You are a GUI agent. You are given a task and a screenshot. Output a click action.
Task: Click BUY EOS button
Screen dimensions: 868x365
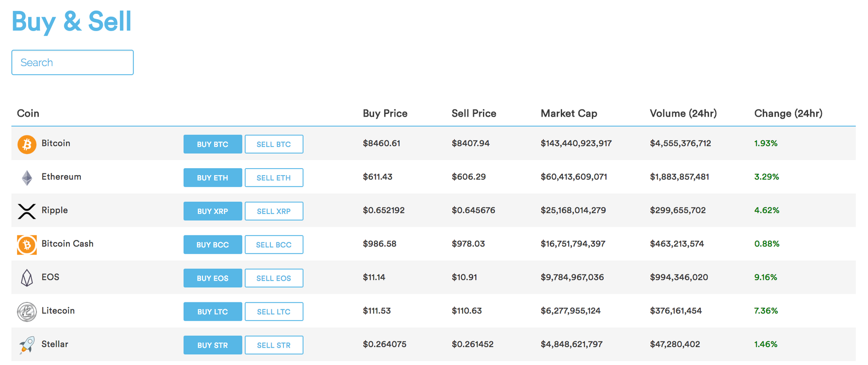tap(213, 278)
